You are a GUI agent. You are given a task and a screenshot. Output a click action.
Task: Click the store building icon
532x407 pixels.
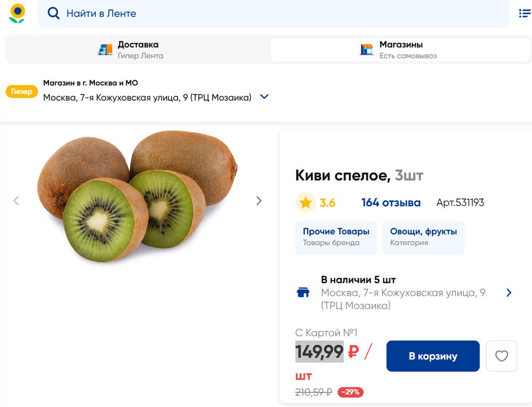(x=367, y=50)
